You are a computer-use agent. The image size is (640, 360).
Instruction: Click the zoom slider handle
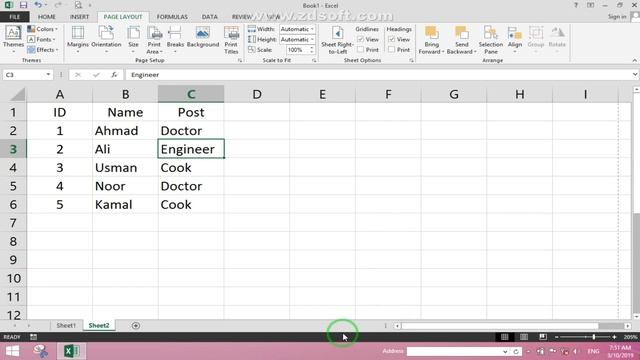tap(593, 337)
